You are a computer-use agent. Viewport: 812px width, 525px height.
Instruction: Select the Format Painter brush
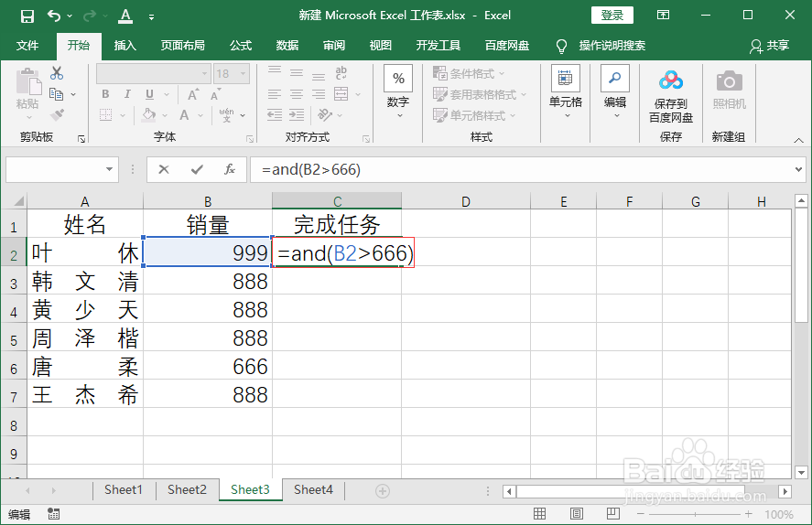click(x=57, y=115)
